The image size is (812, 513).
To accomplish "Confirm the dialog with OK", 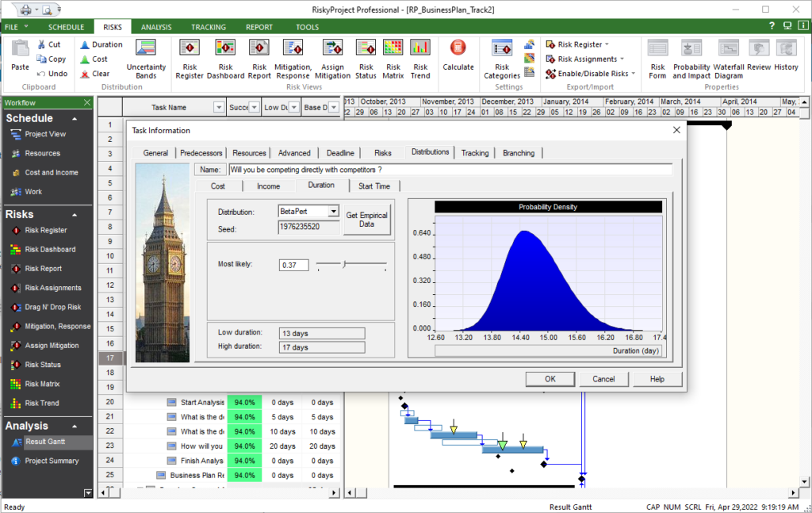I will coord(550,379).
